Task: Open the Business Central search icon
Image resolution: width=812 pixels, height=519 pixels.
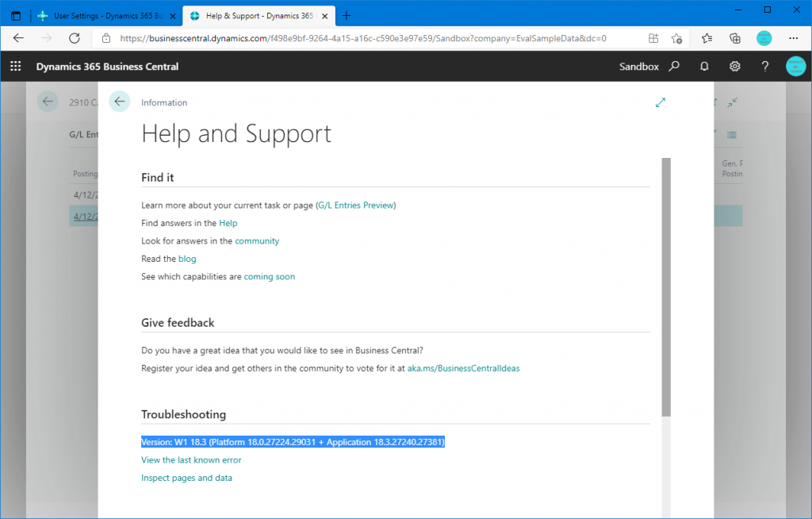Action: [x=674, y=67]
